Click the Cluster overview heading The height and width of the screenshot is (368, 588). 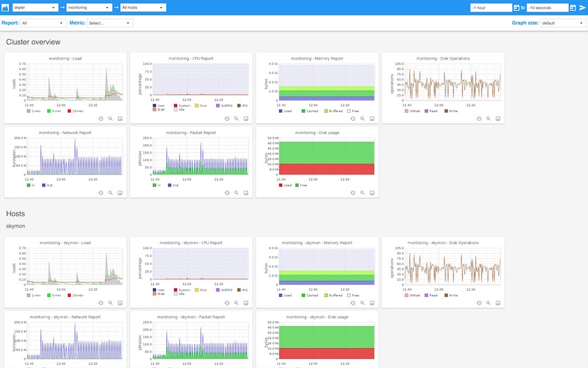tap(33, 42)
